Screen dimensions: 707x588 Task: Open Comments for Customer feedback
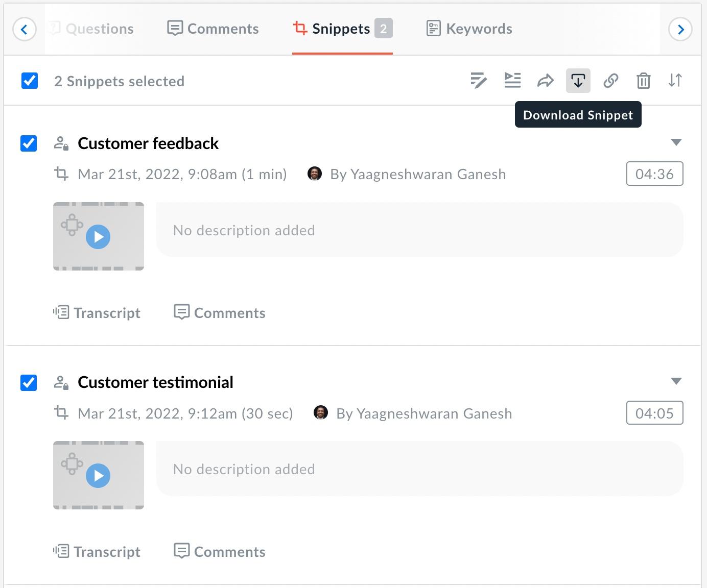click(x=220, y=313)
